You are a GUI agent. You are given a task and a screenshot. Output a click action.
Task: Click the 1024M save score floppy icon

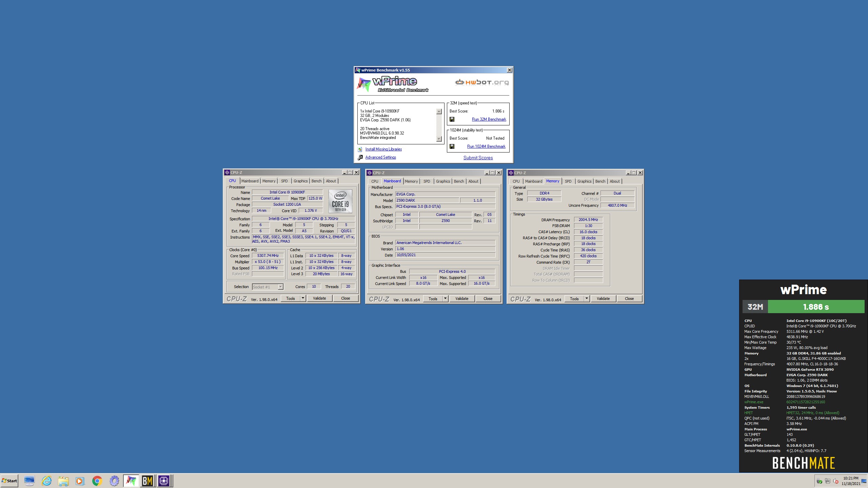[x=452, y=146]
